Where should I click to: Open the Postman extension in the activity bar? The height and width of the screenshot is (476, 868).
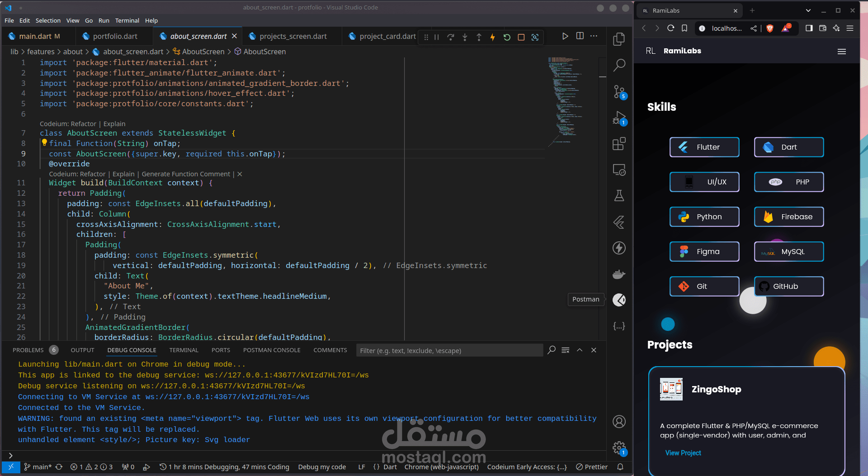619,300
